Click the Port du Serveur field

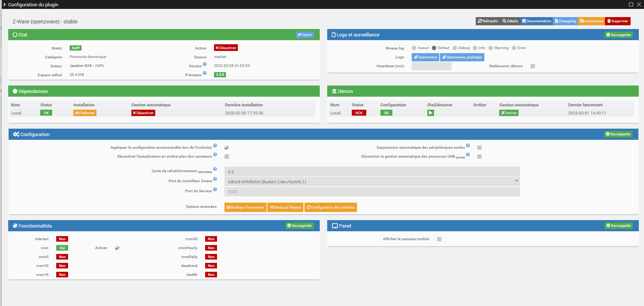(x=372, y=192)
